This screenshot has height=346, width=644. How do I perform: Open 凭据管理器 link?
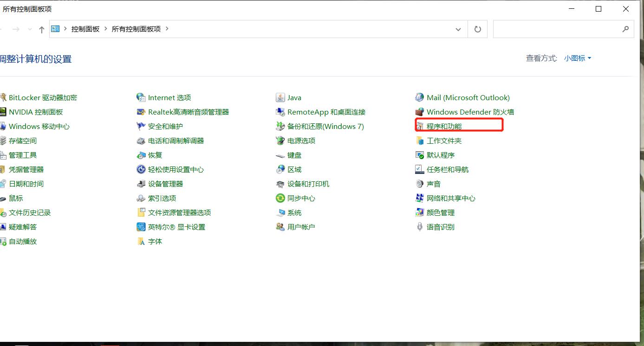(26, 169)
